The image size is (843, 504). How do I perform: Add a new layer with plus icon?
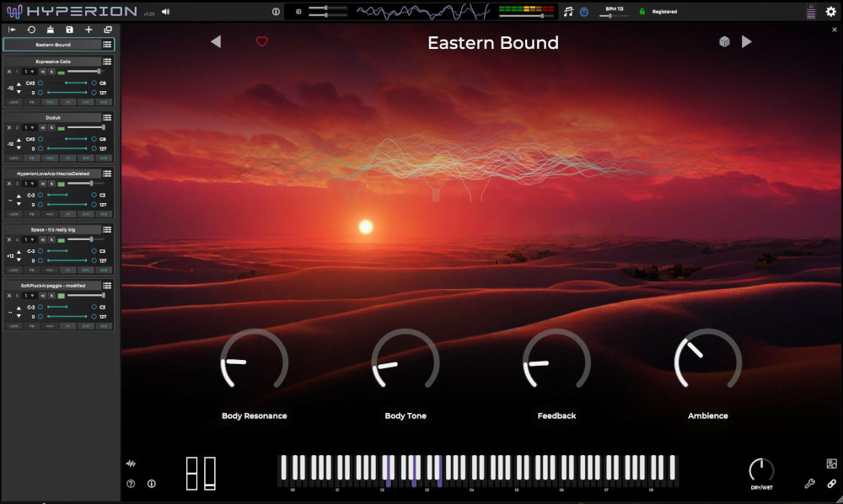[x=89, y=29]
